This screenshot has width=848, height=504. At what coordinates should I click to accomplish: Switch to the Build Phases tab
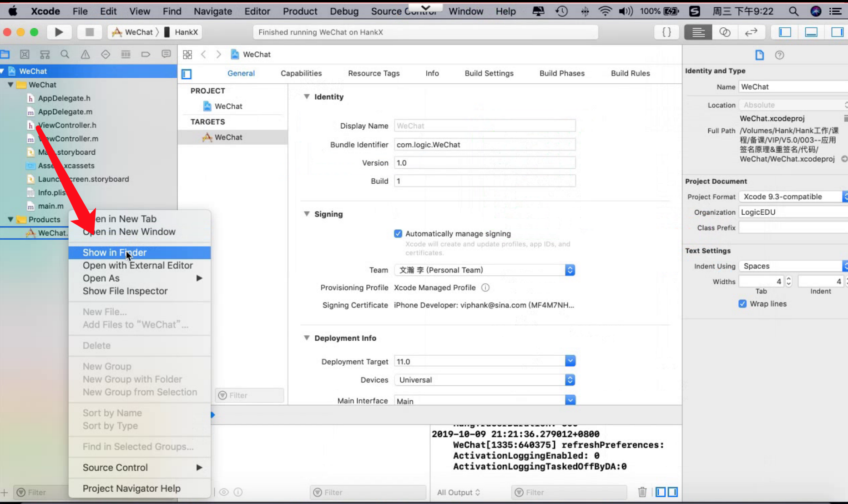coord(562,73)
